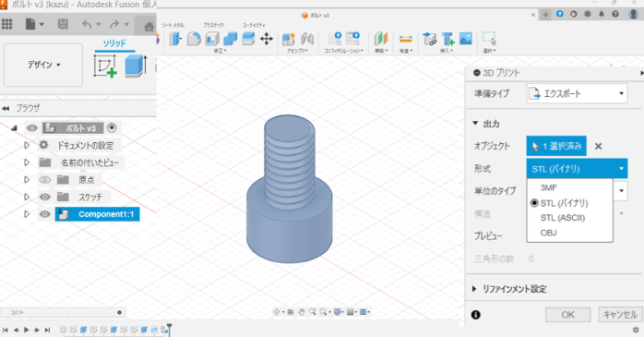
Task: Click the File document icon
Action: [x=30, y=24]
